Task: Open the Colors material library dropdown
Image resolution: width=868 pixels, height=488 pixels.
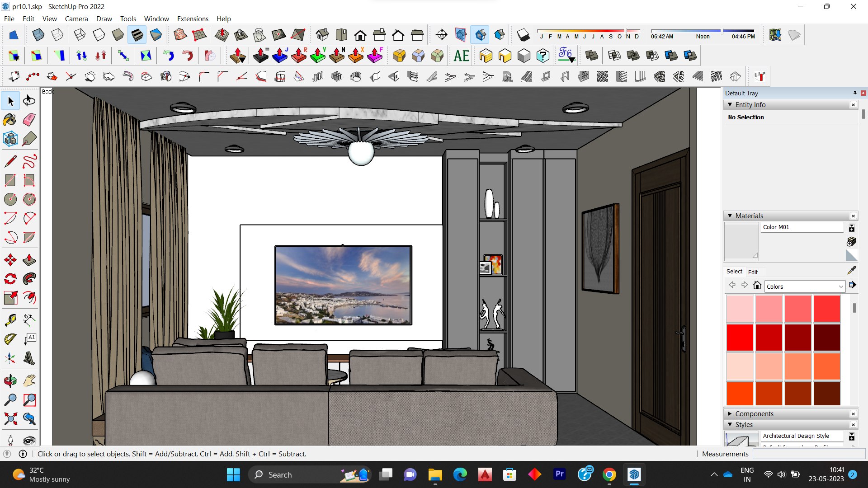Action: coord(840,286)
